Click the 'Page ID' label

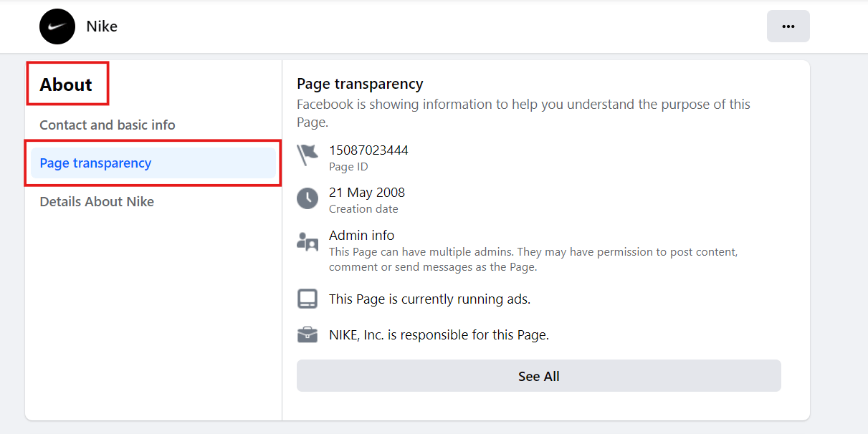click(350, 167)
